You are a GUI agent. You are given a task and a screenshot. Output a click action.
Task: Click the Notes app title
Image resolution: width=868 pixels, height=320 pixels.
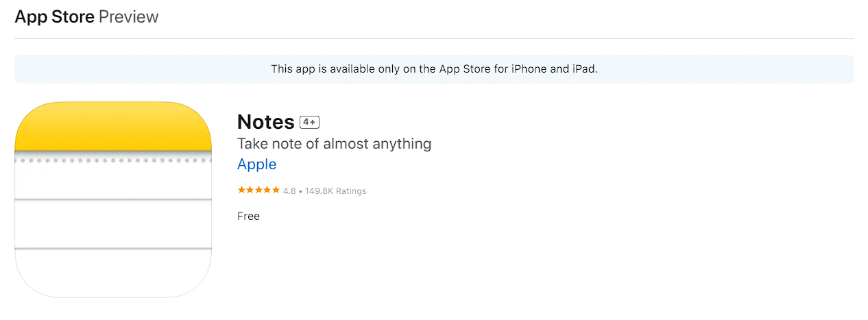(266, 122)
